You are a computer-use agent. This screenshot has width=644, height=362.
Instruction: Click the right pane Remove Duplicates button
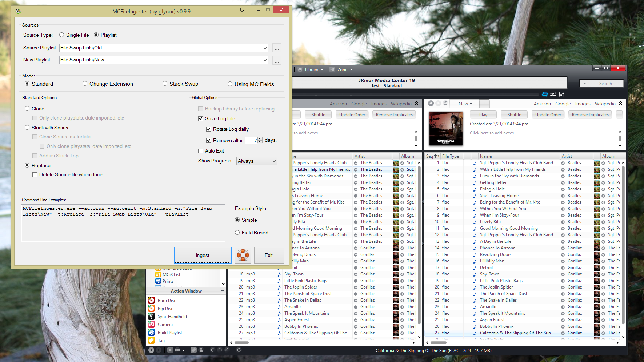tap(590, 115)
